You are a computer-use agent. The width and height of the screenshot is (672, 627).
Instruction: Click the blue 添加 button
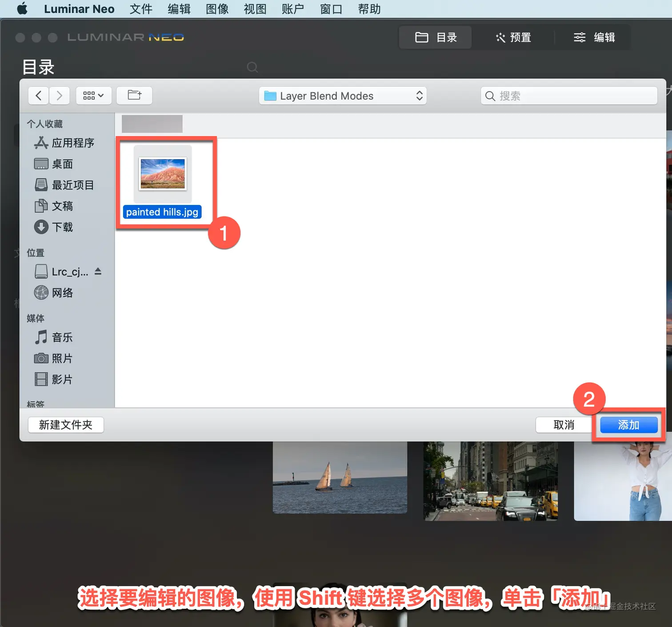[629, 425]
